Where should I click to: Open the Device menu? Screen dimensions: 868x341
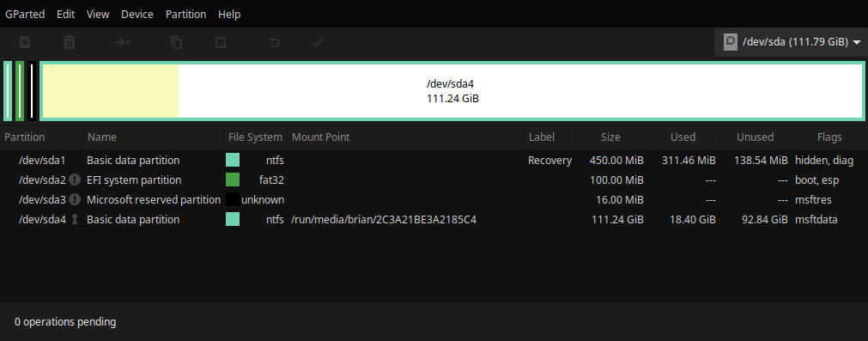tap(137, 15)
